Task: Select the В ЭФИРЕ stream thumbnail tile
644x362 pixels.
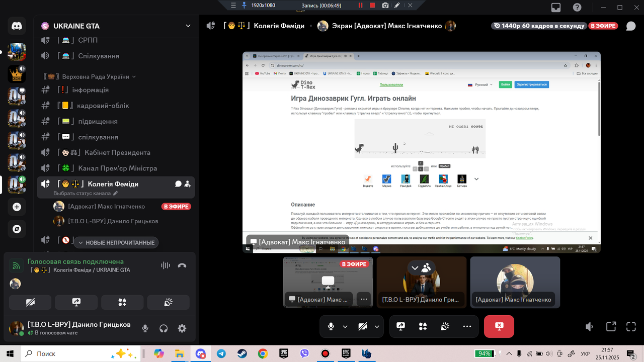Action: [x=328, y=282]
